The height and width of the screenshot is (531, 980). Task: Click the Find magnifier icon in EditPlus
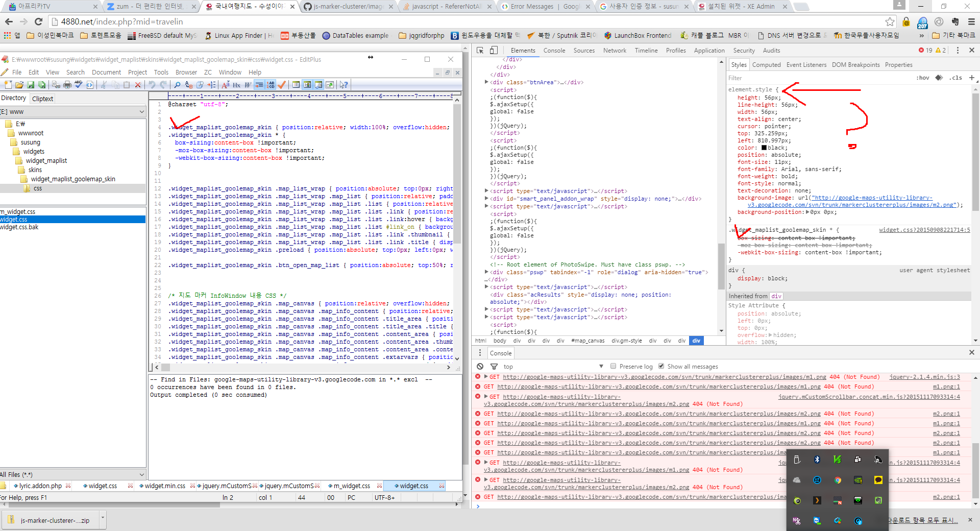click(x=177, y=85)
